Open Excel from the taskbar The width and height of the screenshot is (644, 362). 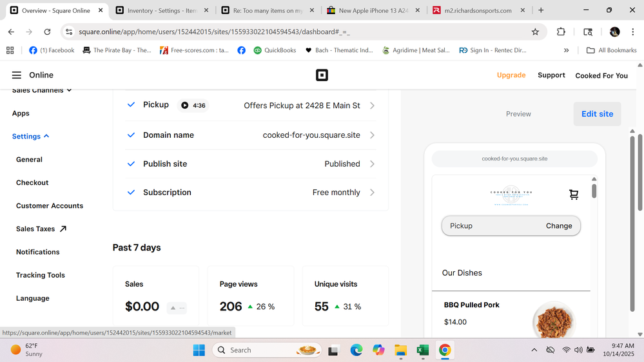(422, 350)
